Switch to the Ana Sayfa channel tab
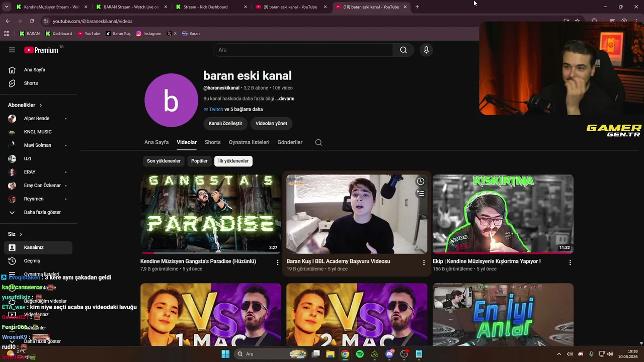This screenshot has height=362, width=644. [156, 142]
